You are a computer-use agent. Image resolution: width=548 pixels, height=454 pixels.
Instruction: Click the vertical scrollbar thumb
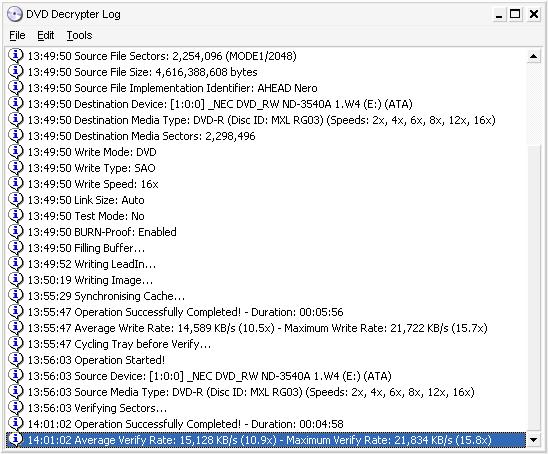533,287
